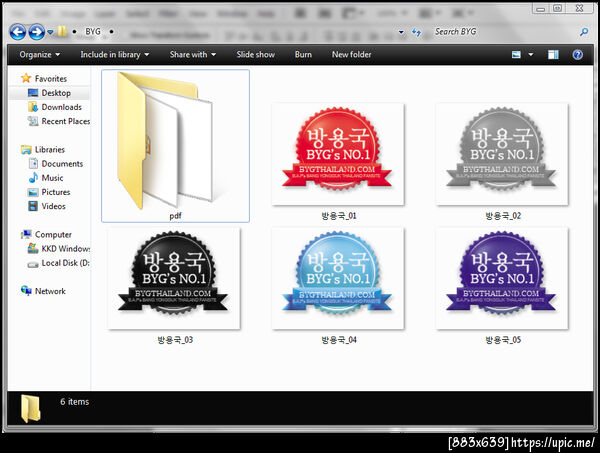The image size is (600, 453).
Task: Select the purple badge thumbnail 방용국_05
Action: [x=502, y=278]
